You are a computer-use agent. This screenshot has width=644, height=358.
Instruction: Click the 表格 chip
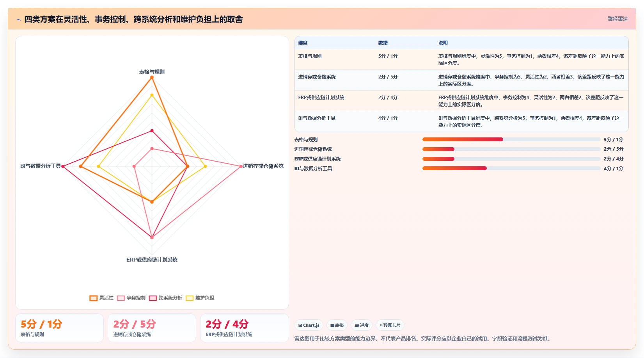(337, 325)
